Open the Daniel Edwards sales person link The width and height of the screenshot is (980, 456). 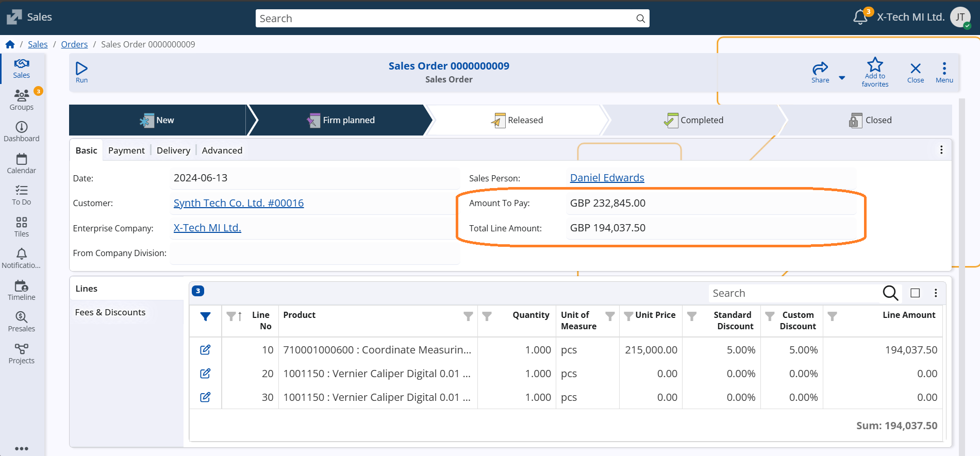(607, 178)
